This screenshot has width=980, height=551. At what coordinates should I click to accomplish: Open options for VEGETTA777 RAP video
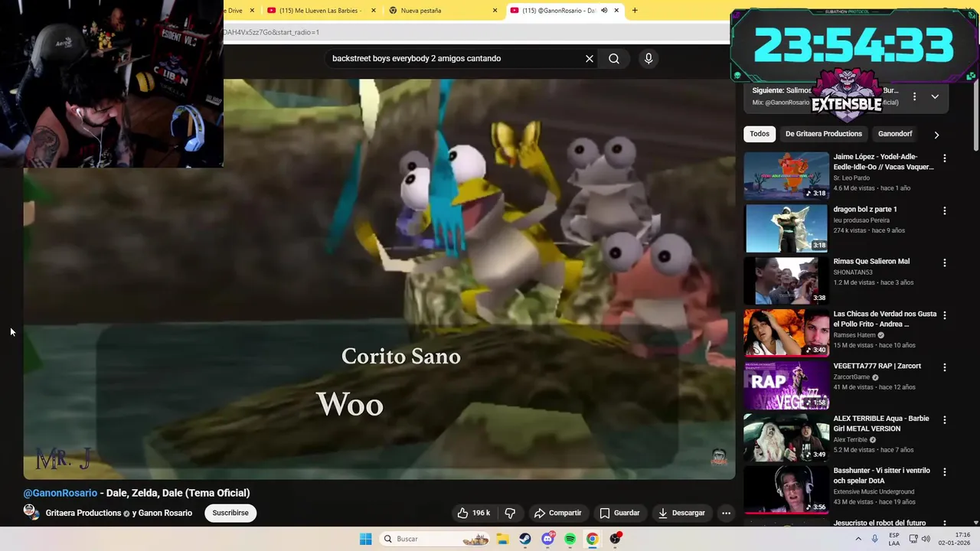click(x=944, y=367)
